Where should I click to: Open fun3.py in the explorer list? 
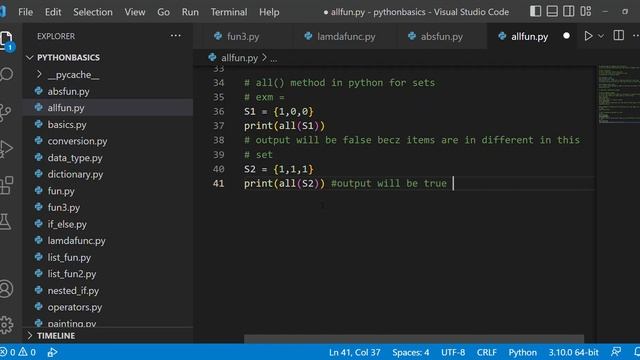64,207
